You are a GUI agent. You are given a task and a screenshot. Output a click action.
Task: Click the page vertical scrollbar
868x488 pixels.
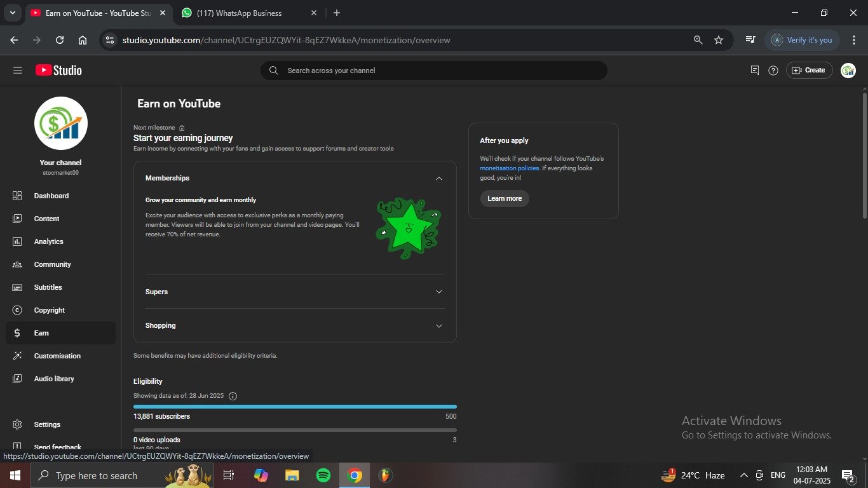coord(864,156)
